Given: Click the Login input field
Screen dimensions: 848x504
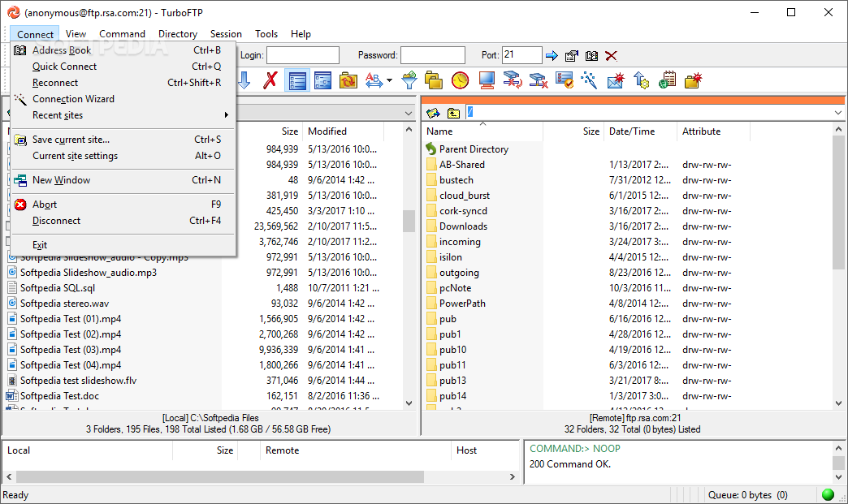Looking at the screenshot, I should (303, 55).
